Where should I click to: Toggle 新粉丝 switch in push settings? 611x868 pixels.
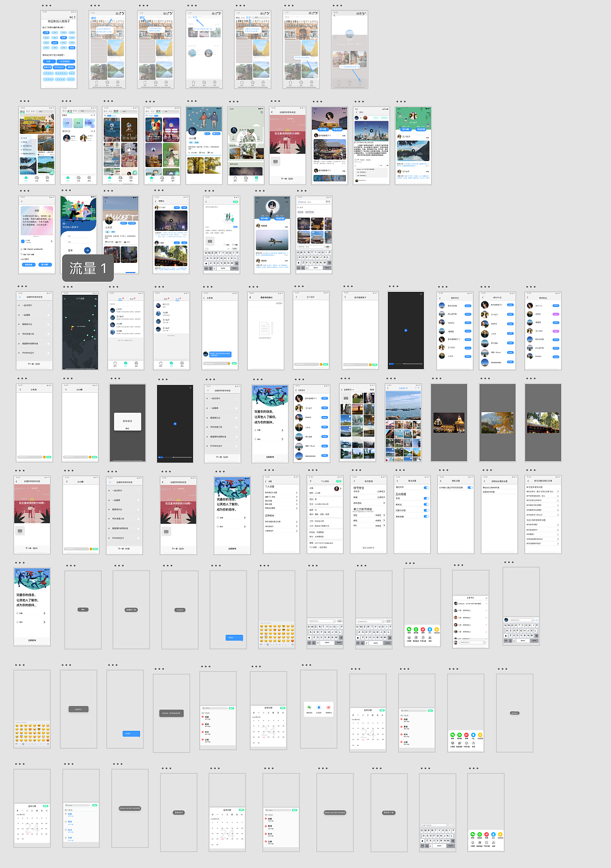tap(426, 504)
